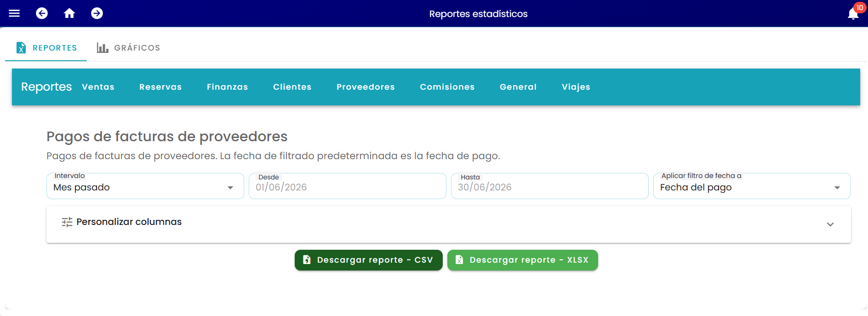Open the Intervalo dropdown showing Mes pasado

pos(145,186)
